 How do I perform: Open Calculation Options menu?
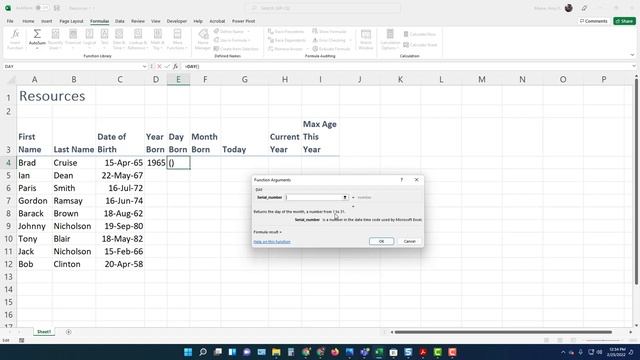point(390,40)
